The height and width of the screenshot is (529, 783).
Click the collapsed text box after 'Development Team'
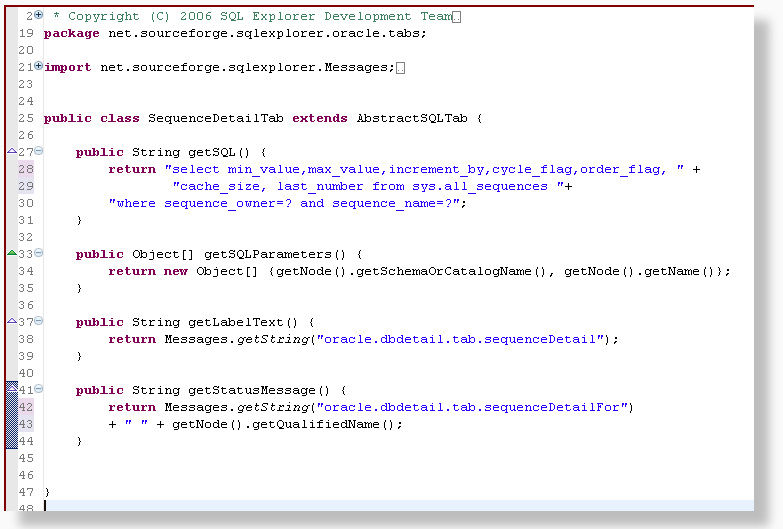click(x=456, y=17)
